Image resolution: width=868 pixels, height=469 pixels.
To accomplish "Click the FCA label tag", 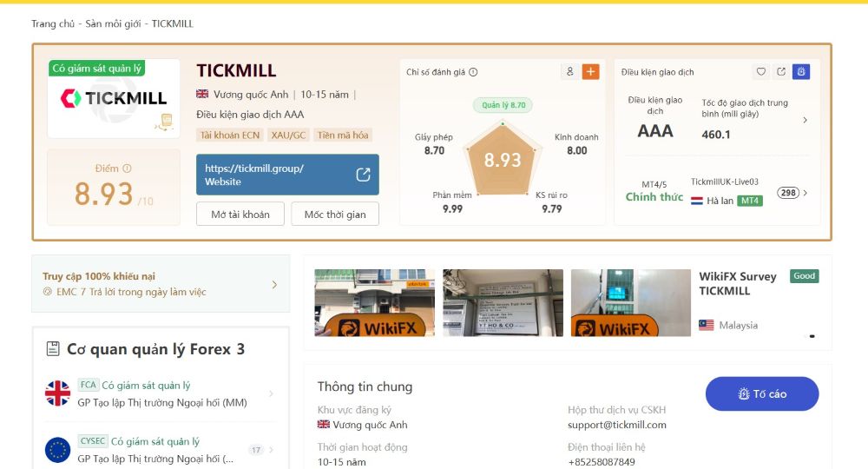I will 88,385.
